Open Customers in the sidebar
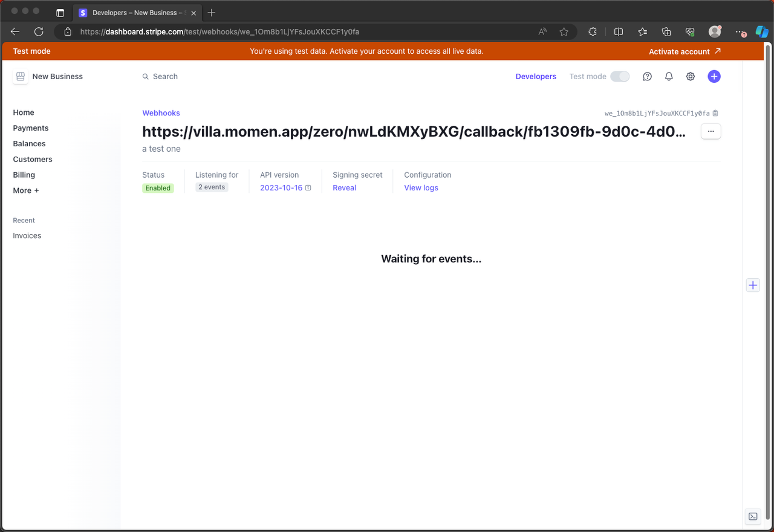 coord(33,160)
